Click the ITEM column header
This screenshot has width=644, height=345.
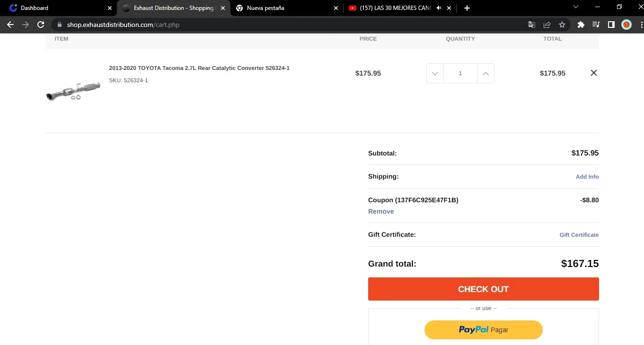tap(62, 39)
